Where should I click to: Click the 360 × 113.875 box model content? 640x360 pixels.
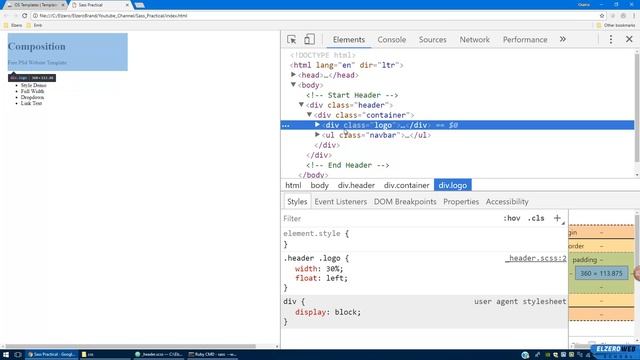[x=601, y=273]
